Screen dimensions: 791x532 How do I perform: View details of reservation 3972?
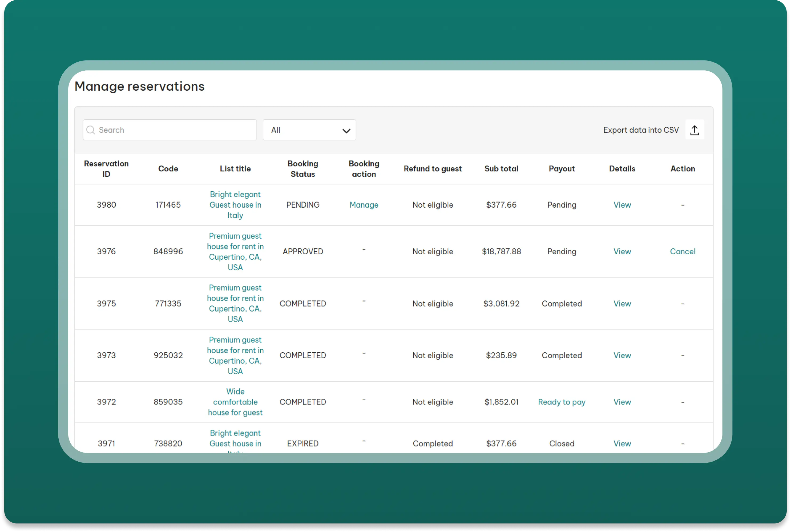click(622, 402)
